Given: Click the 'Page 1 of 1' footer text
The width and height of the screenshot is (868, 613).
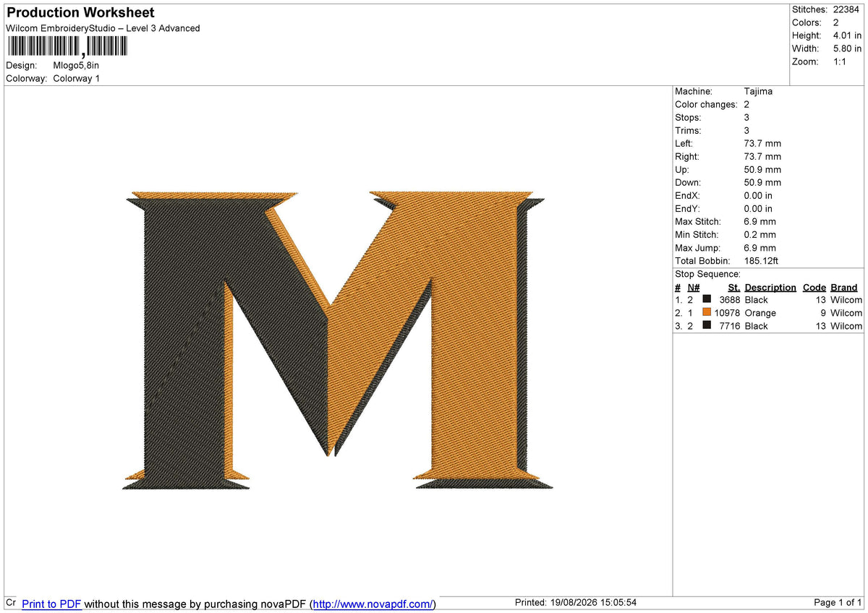Looking at the screenshot, I should [x=838, y=603].
